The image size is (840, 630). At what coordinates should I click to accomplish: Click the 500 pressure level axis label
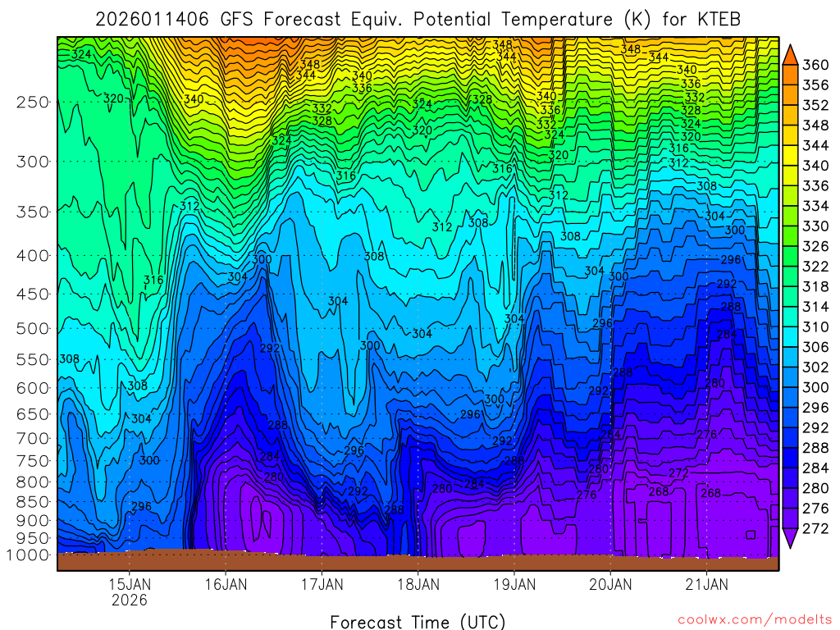tap(32, 328)
